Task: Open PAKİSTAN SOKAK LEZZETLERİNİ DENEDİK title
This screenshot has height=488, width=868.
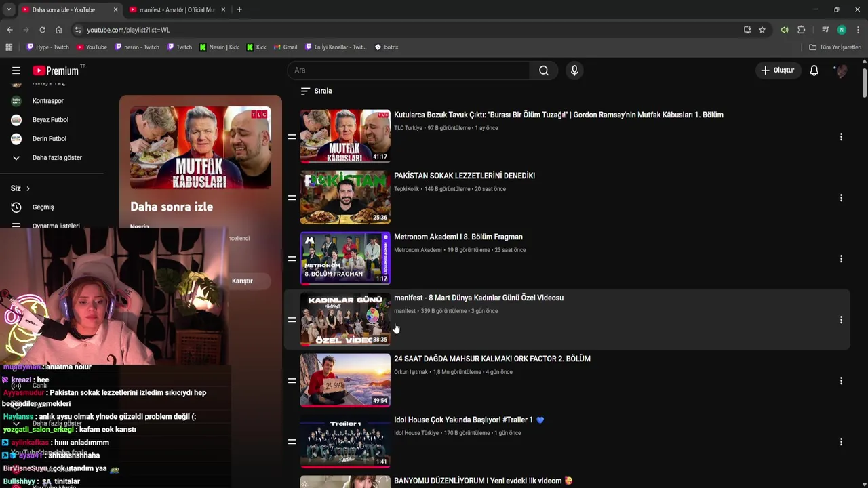Action: point(465,176)
